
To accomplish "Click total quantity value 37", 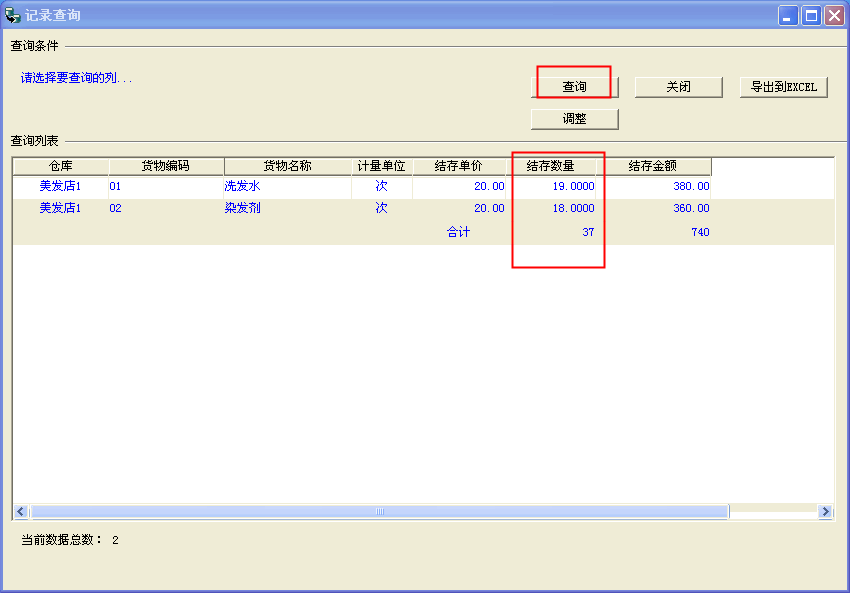I will 588,232.
